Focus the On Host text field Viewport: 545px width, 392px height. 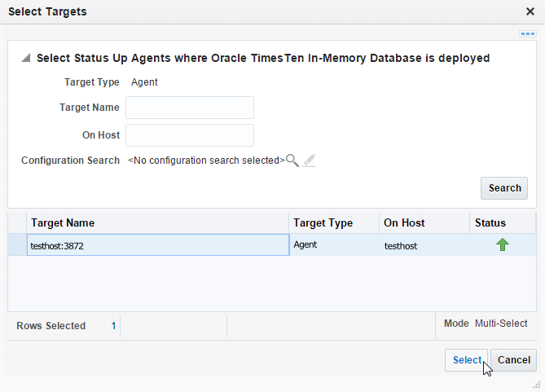(190, 135)
